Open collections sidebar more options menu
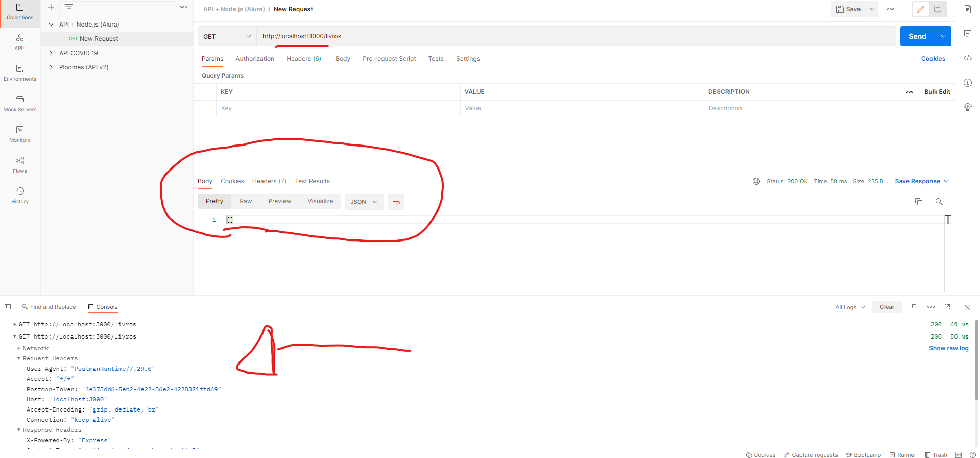The image size is (980, 458). tap(183, 7)
